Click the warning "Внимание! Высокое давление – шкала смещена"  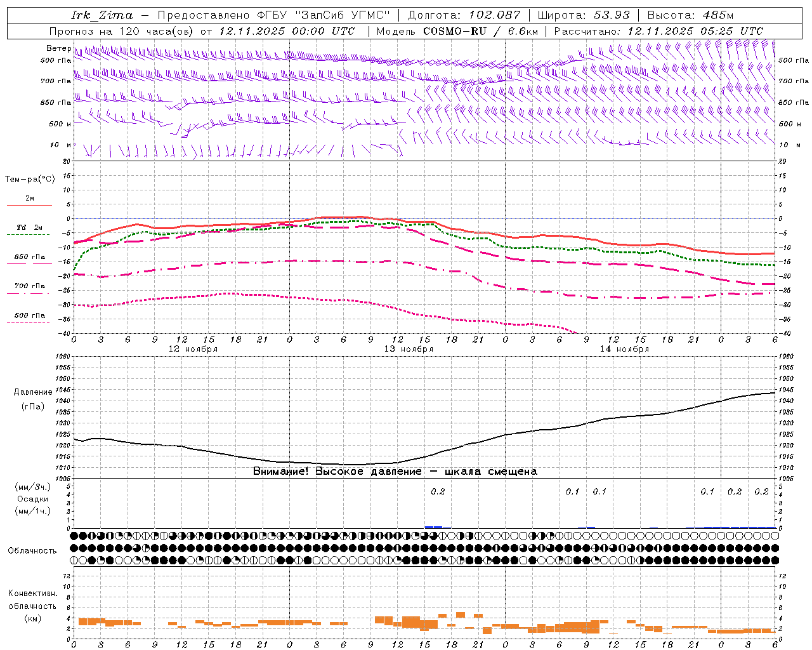395,472
